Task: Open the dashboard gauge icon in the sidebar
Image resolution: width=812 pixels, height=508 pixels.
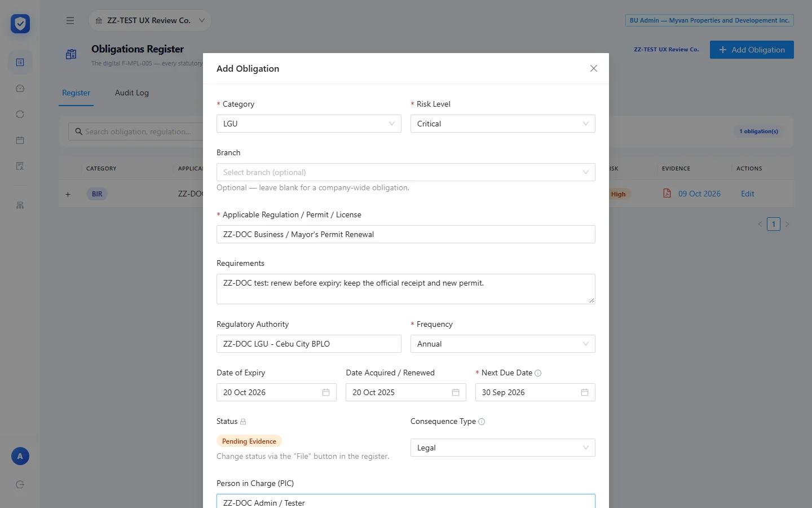Action: point(20,89)
